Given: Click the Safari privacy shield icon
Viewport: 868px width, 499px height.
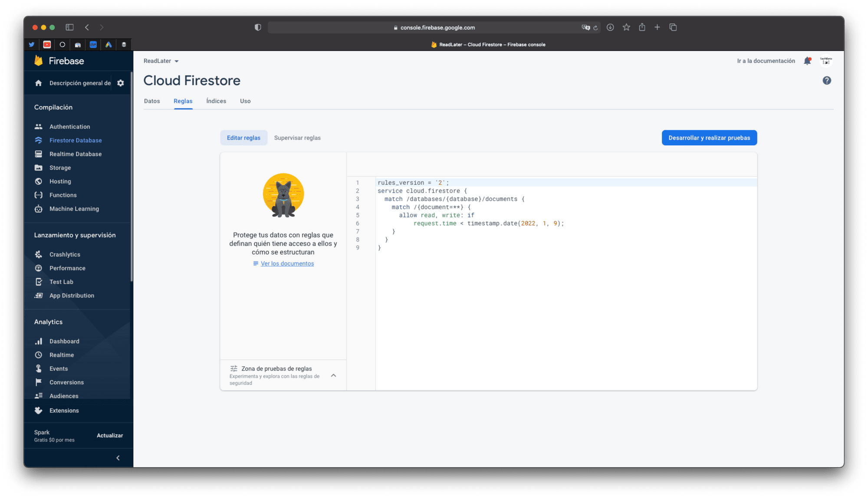Looking at the screenshot, I should 258,27.
